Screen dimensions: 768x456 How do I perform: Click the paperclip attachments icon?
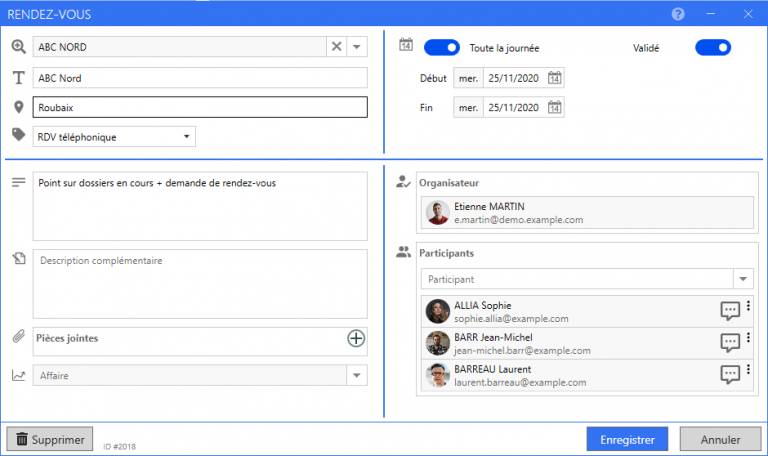coord(19,336)
